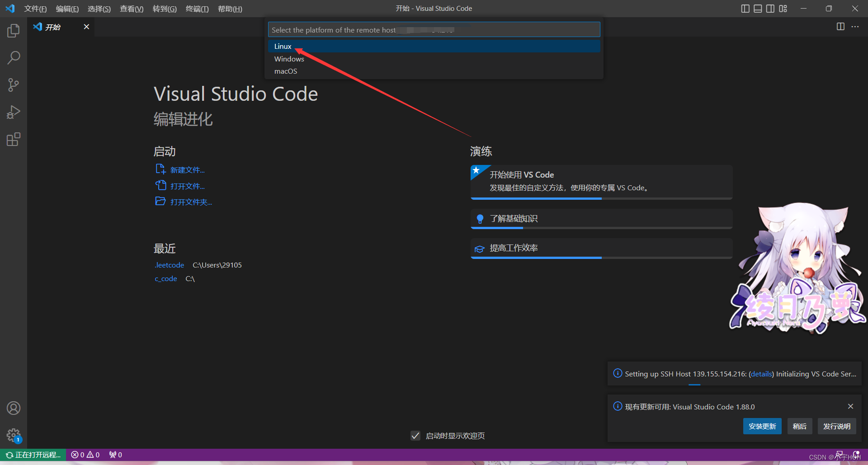This screenshot has width=868, height=465.
Task: Split the editor to the right
Action: click(x=840, y=27)
